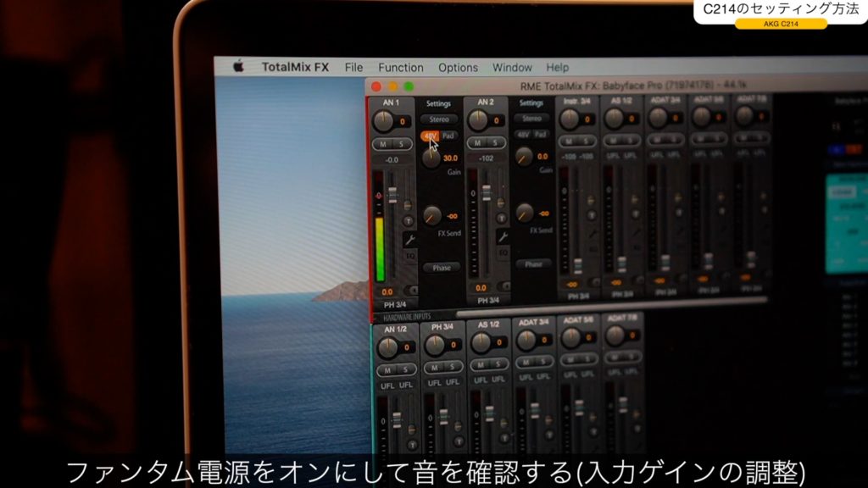
Task: Open the Help menu
Action: click(x=558, y=68)
